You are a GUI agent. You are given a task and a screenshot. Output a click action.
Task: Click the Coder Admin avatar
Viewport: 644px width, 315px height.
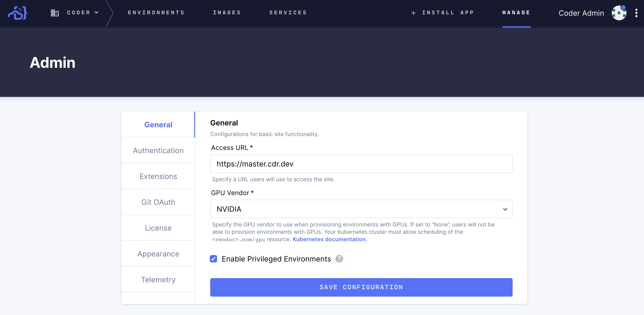click(619, 13)
